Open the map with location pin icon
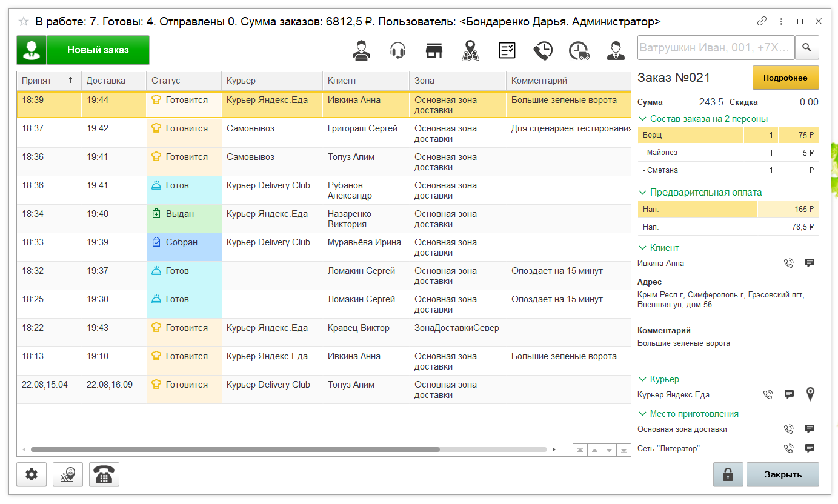 470,50
